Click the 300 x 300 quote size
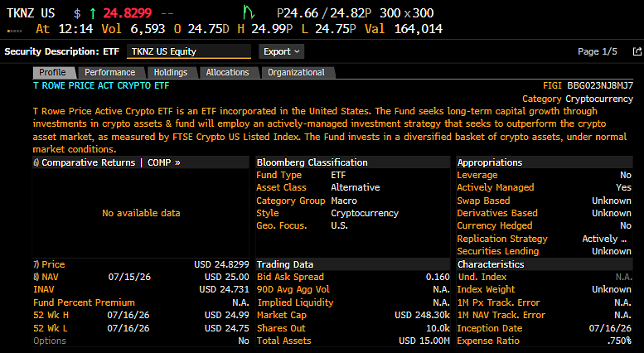 407,13
